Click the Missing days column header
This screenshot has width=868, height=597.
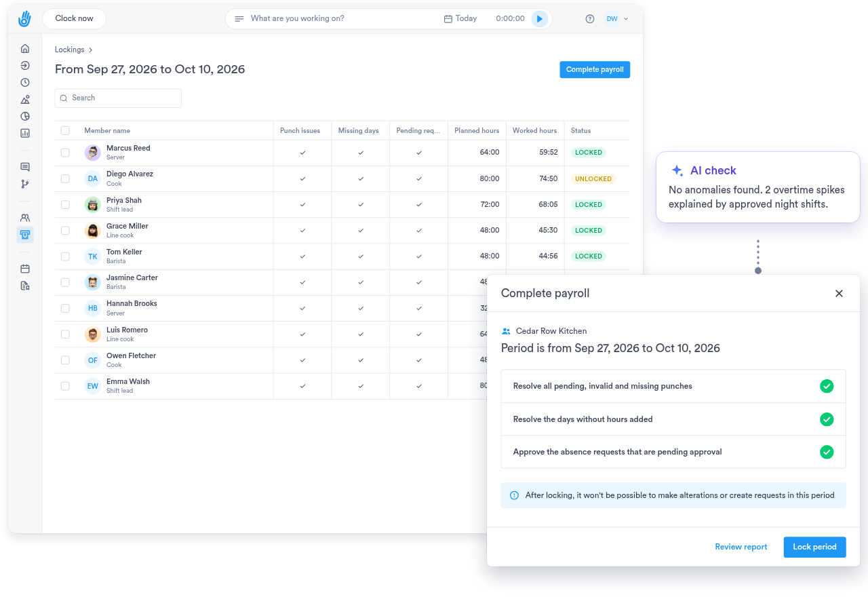(359, 131)
